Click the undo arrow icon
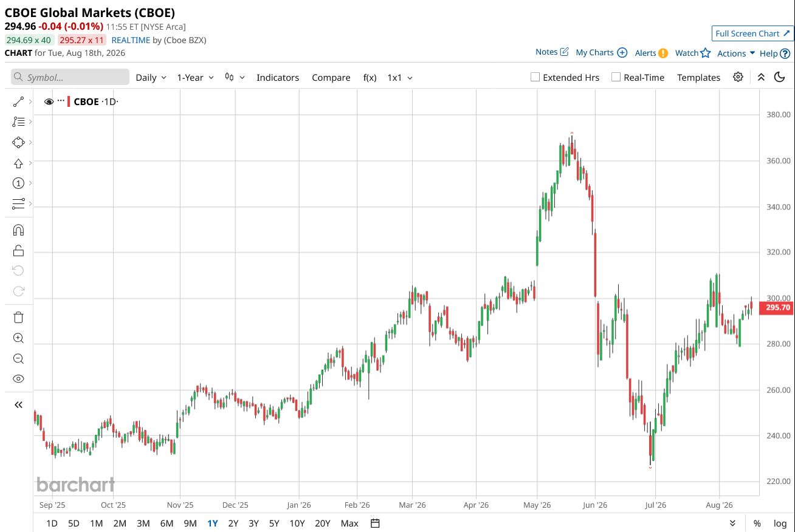Viewport: 795px width, 532px height. tap(18, 270)
